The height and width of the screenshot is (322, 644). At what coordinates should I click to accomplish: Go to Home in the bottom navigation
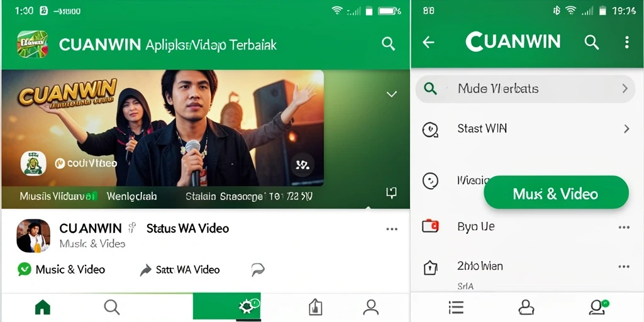point(43,307)
